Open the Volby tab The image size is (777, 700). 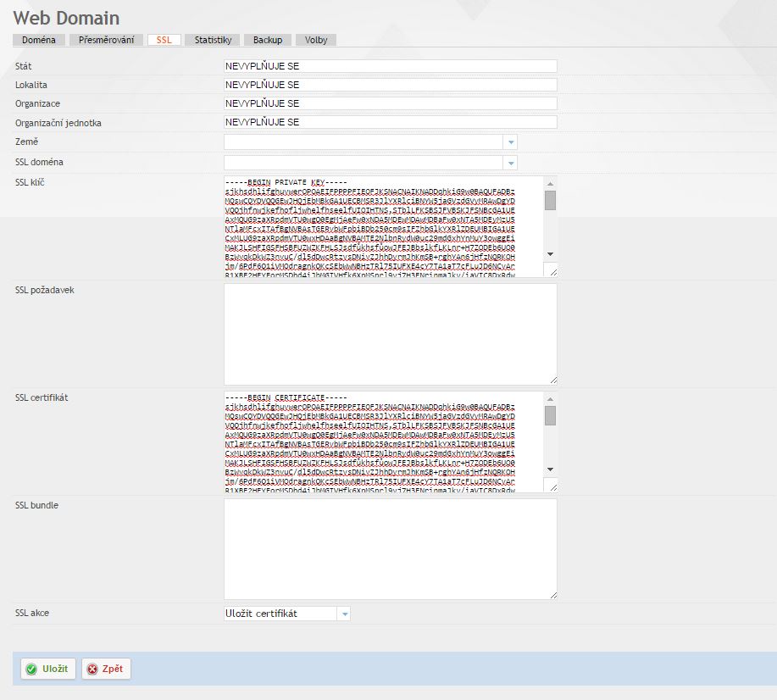pos(316,40)
